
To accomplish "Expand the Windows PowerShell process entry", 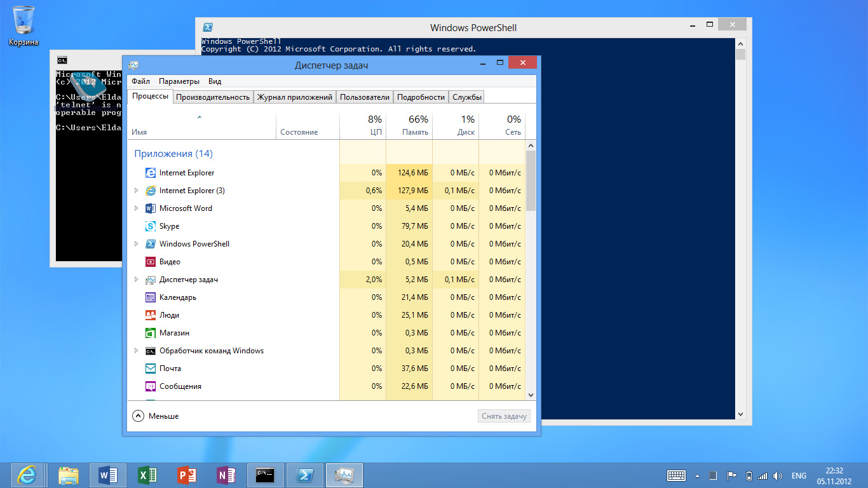I will click(x=136, y=244).
